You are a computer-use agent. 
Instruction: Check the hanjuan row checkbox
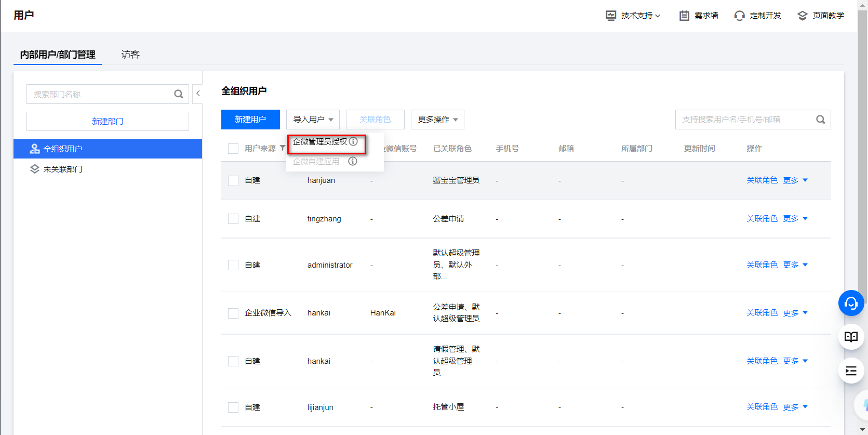[233, 180]
